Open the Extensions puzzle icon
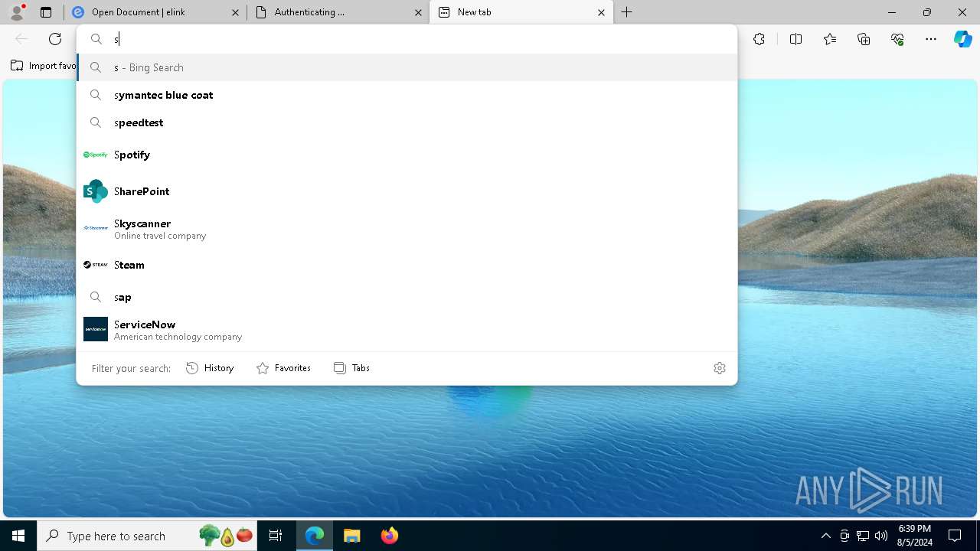980x551 pixels. pos(759,39)
